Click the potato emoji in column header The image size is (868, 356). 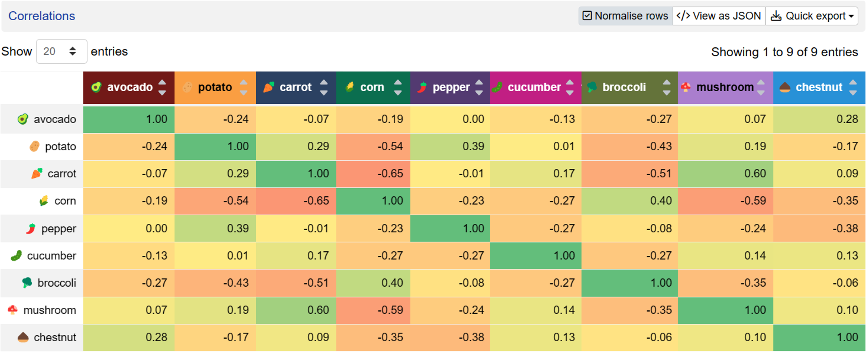187,87
